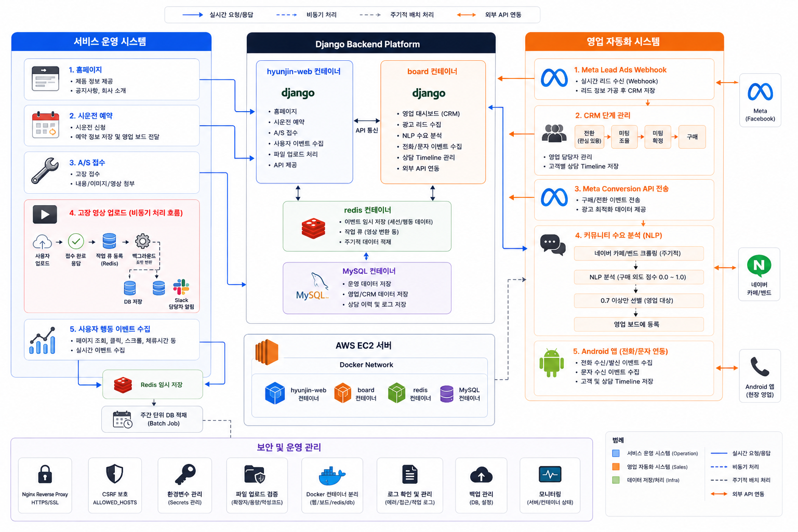Select the blue cube hyunjin-web 컨테이너 icon in Docker Network
This screenshot has height=532, width=798.
tap(275, 393)
